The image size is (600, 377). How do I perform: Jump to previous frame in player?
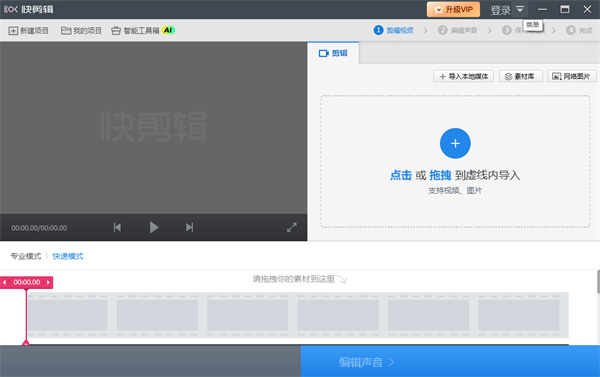coord(117,227)
